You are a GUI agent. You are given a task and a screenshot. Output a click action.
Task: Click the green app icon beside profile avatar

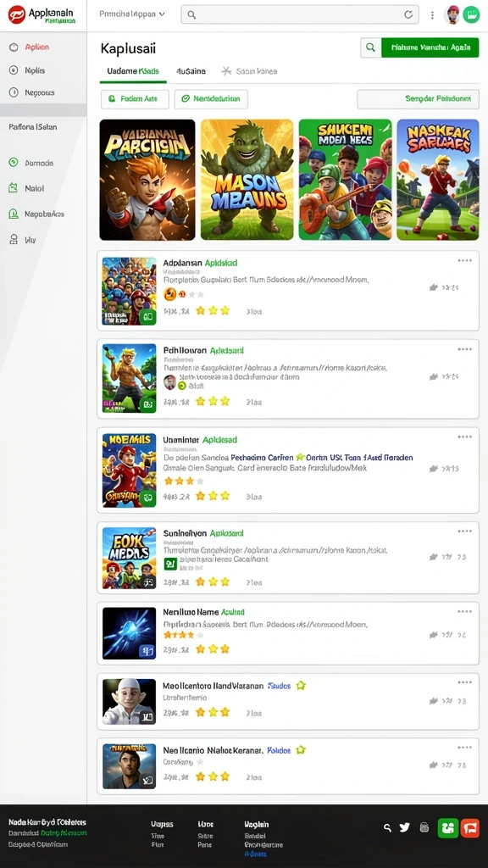471,14
